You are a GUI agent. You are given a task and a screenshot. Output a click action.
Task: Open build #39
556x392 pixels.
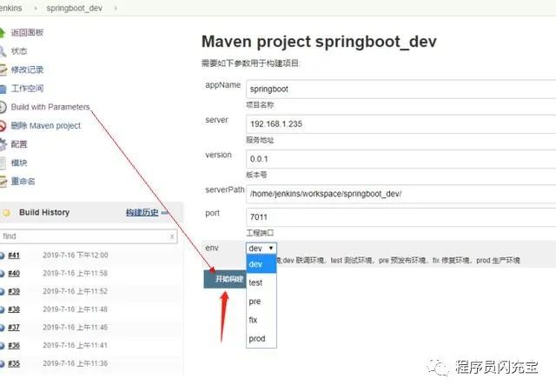tap(14, 291)
